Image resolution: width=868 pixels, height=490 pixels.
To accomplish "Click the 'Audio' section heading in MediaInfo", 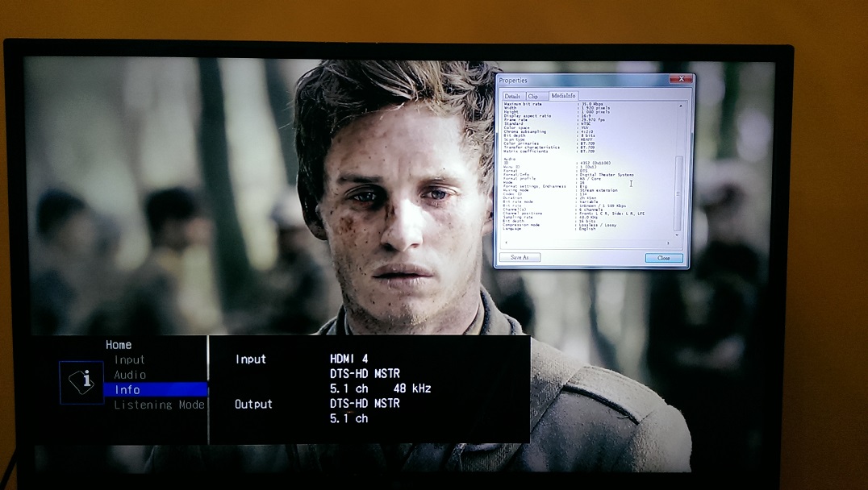I will (510, 160).
